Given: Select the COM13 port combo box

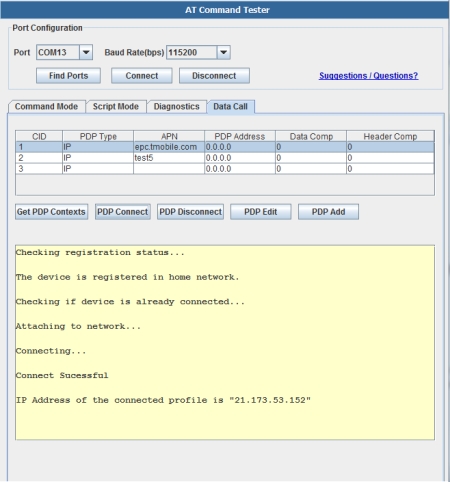Looking at the screenshot, I should (x=64, y=52).
